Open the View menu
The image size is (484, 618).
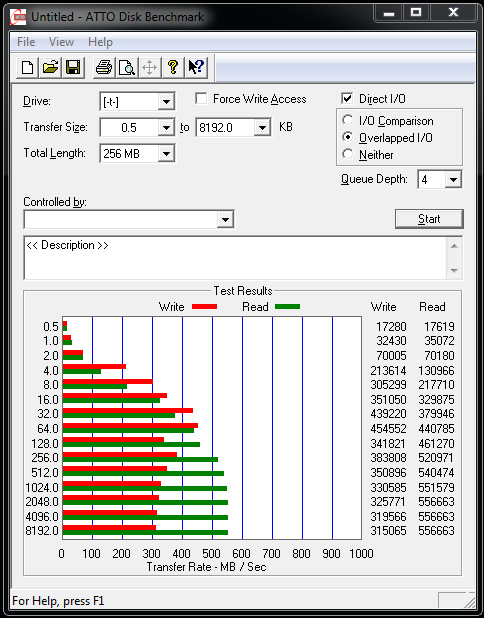click(61, 42)
